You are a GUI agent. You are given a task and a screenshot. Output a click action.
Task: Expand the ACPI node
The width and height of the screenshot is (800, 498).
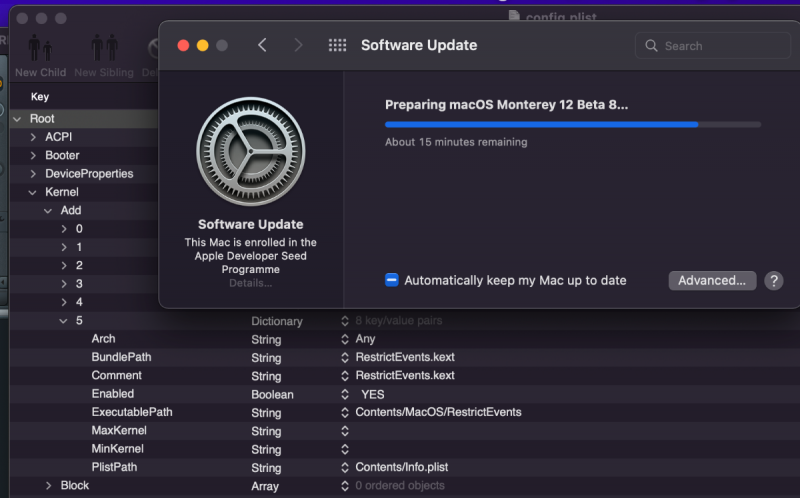(33, 137)
